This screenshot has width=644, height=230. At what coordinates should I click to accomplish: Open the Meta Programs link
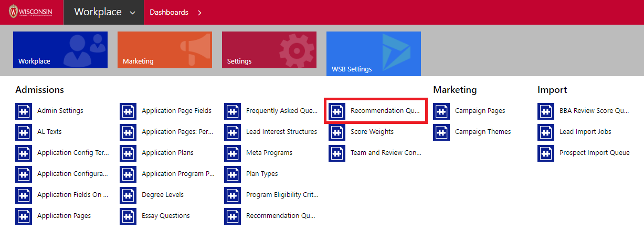pyautogui.click(x=269, y=153)
